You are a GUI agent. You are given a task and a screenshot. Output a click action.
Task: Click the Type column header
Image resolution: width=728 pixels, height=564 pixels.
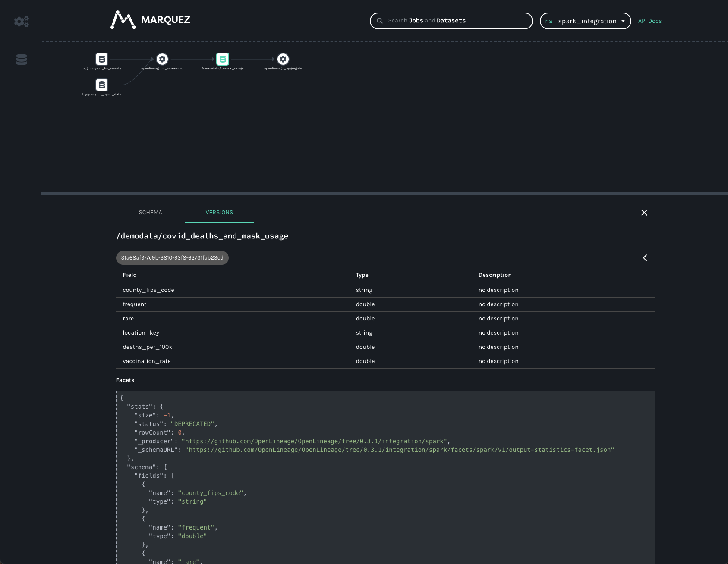click(362, 275)
